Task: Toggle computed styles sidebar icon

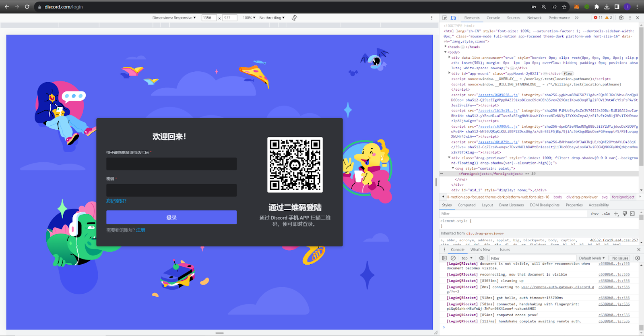Action: coord(632,214)
